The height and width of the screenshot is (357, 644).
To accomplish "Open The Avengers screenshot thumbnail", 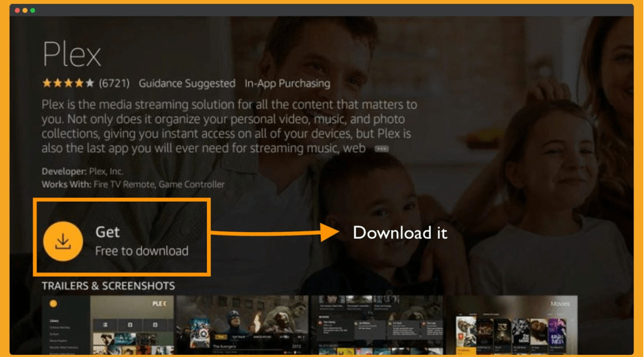I will [243, 325].
